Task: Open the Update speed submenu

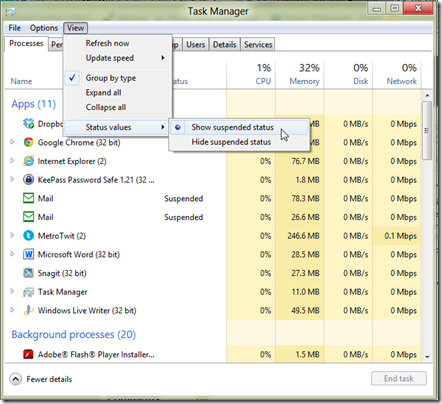Action: click(x=118, y=58)
